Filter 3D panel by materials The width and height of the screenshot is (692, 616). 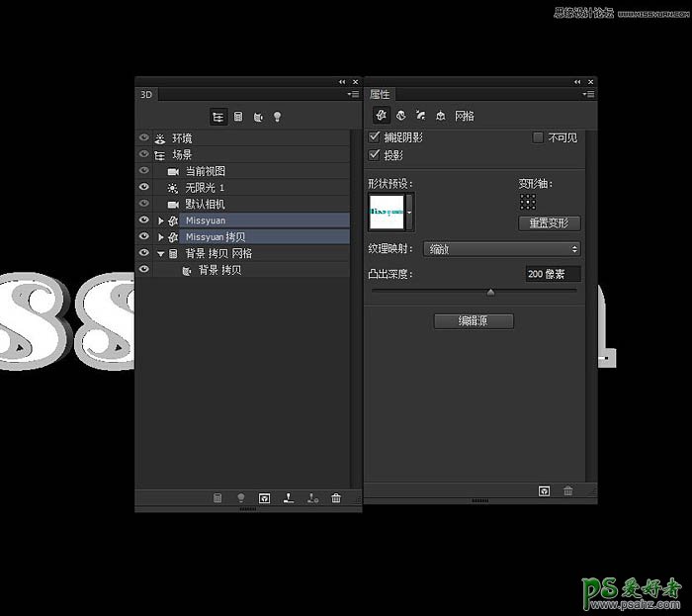pyautogui.click(x=257, y=117)
